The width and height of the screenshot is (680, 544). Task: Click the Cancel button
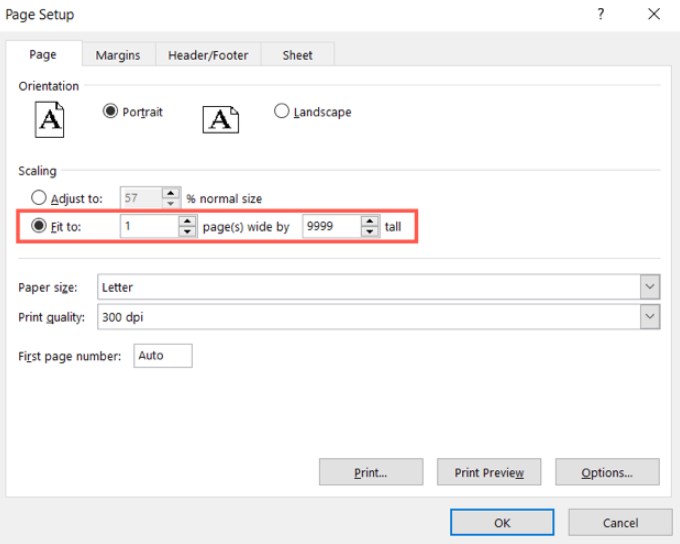coord(621,522)
